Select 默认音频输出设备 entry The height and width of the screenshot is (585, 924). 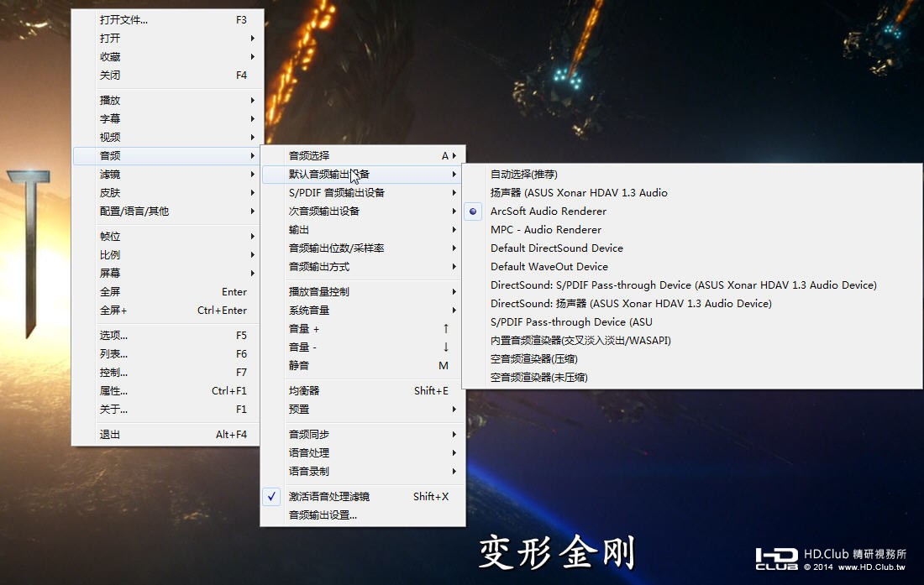[x=362, y=175]
